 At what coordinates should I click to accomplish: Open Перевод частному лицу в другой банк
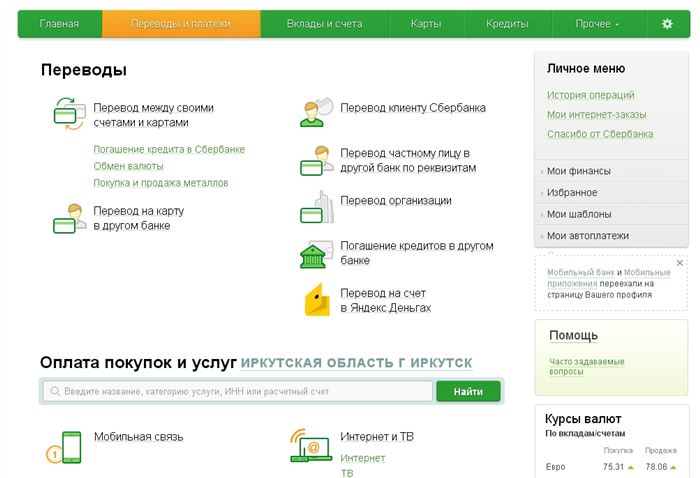(408, 160)
